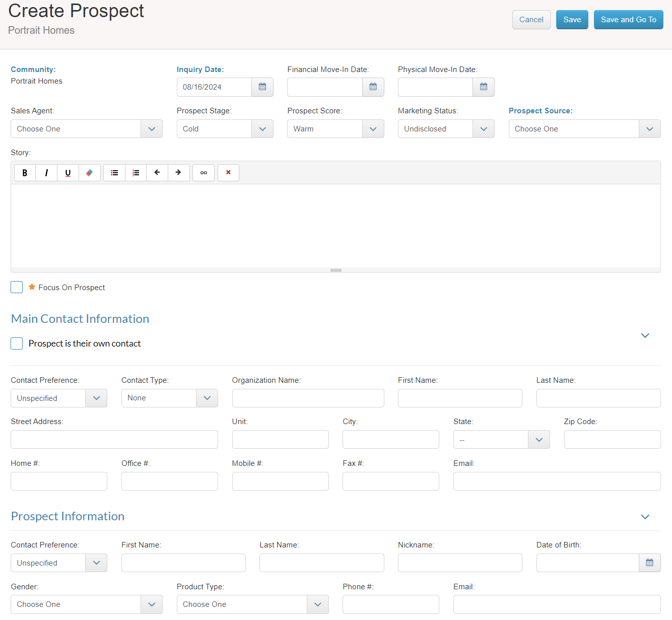The image size is (672, 620).
Task: Click the Portrait Homes community value
Action: (x=37, y=81)
